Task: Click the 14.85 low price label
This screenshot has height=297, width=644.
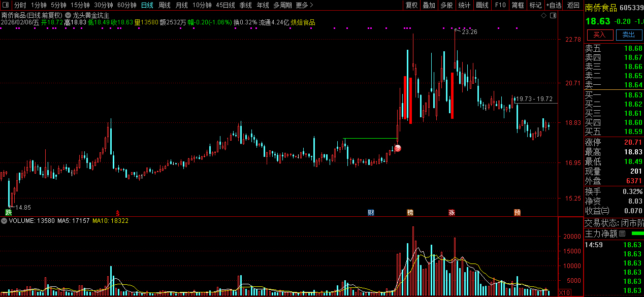Action: [23, 208]
